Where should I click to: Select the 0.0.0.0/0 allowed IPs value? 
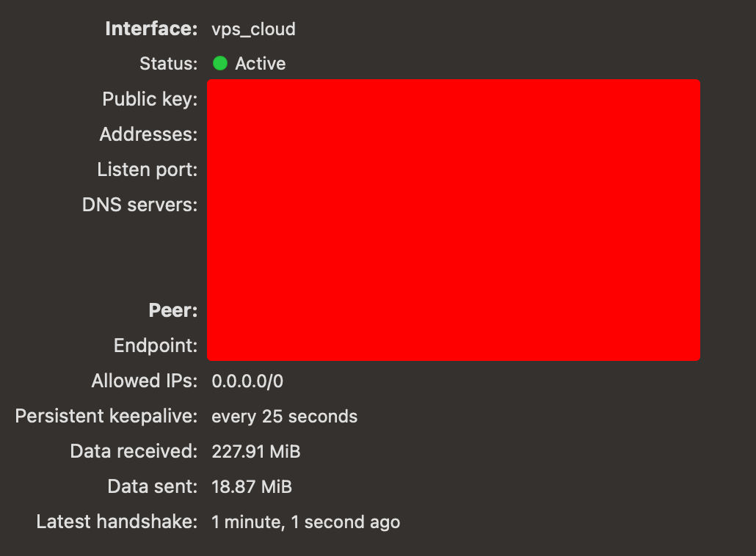pos(247,381)
